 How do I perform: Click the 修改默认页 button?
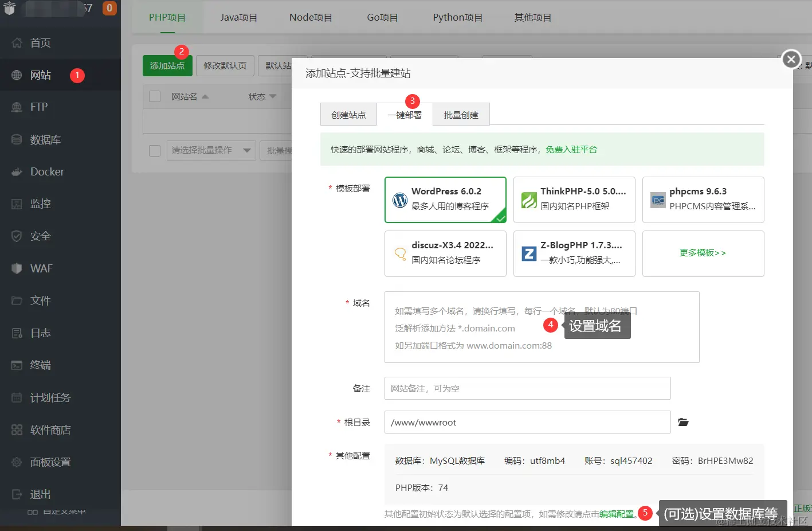click(x=225, y=65)
